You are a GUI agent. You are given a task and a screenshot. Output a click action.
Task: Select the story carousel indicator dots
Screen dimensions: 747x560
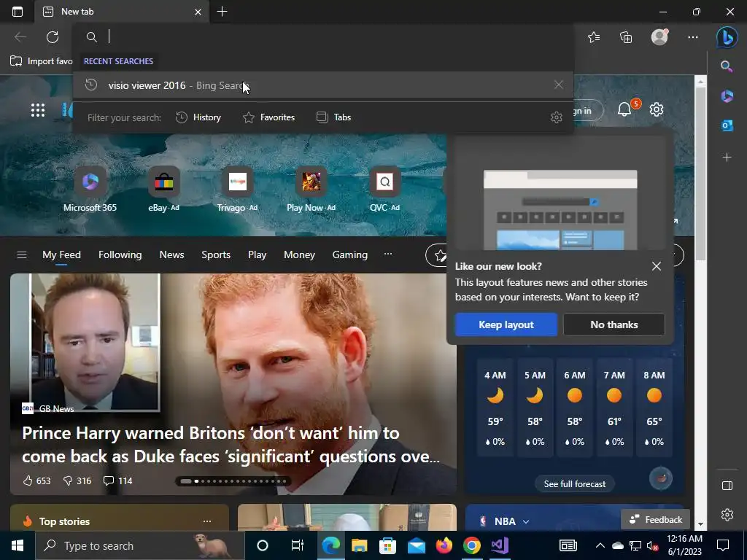pyautogui.click(x=233, y=481)
